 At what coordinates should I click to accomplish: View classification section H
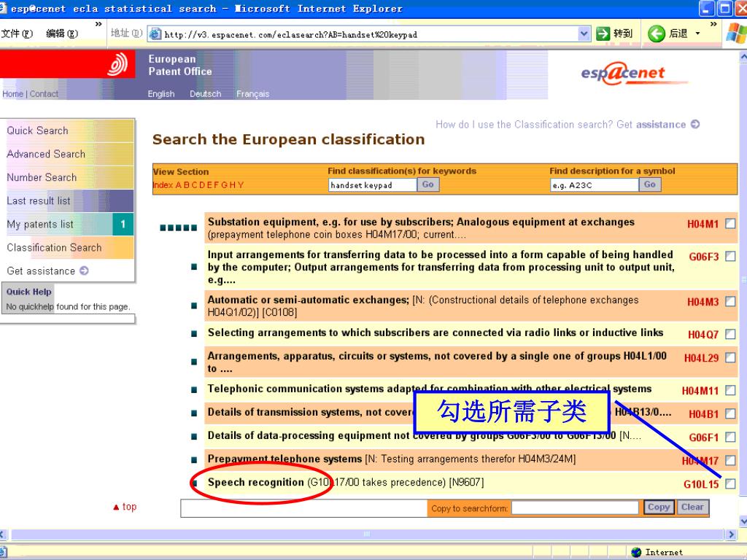232,184
